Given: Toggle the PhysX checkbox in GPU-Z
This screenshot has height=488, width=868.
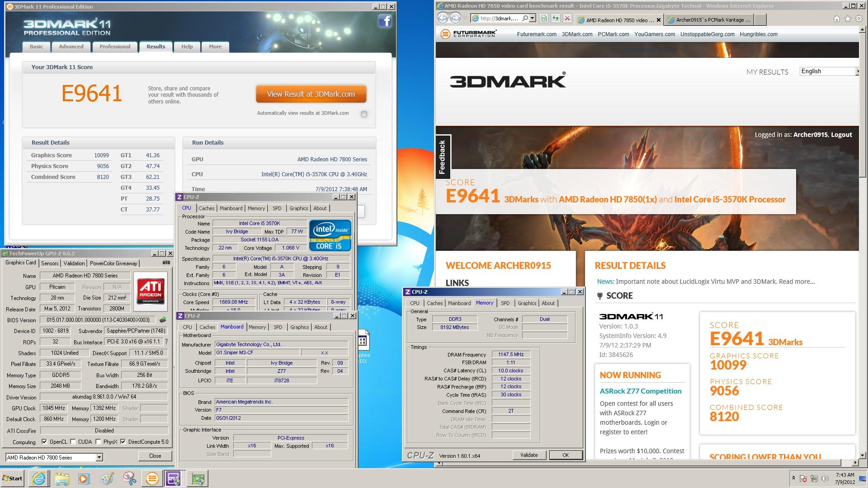Looking at the screenshot, I should (98, 442).
